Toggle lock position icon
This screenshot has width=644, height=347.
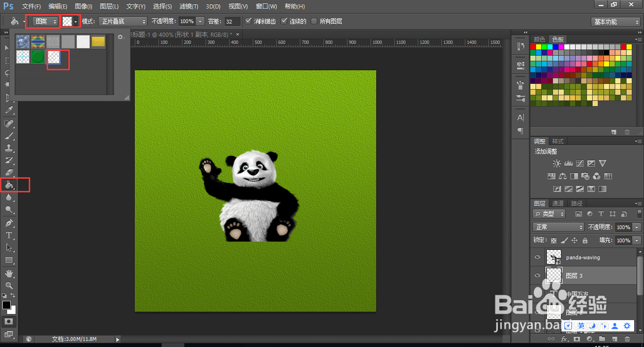[x=575, y=240]
